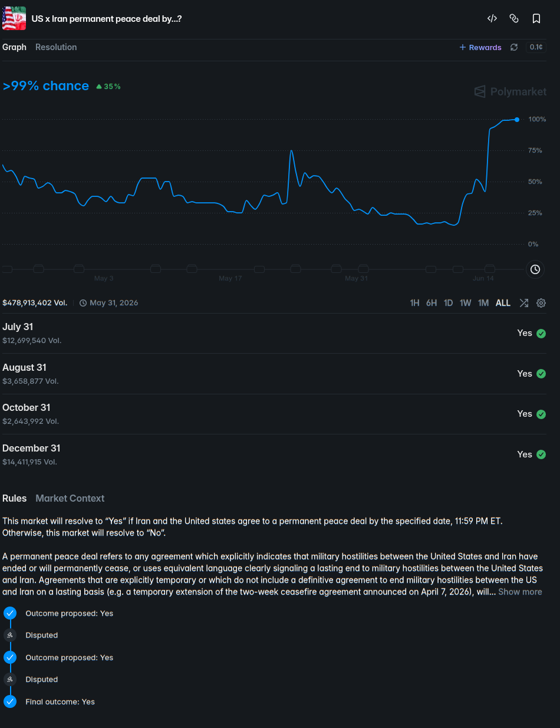Select the Jun 14 timeline marker

point(483,278)
